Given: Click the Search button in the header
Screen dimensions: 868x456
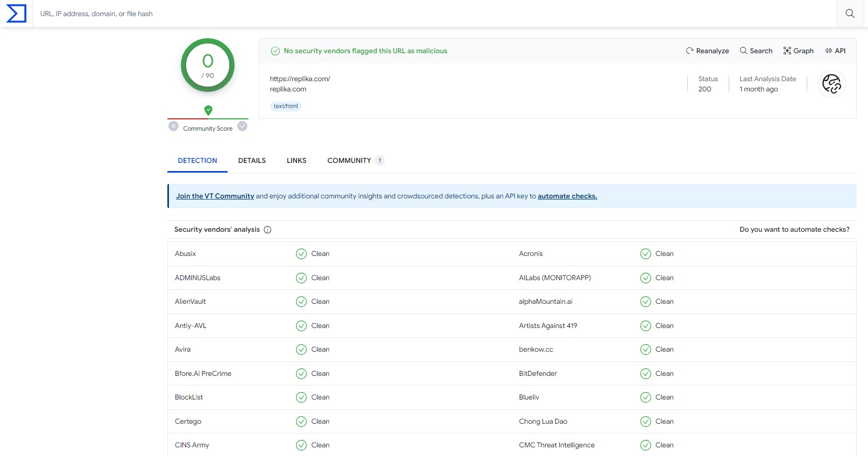Looking at the screenshot, I should click(756, 51).
